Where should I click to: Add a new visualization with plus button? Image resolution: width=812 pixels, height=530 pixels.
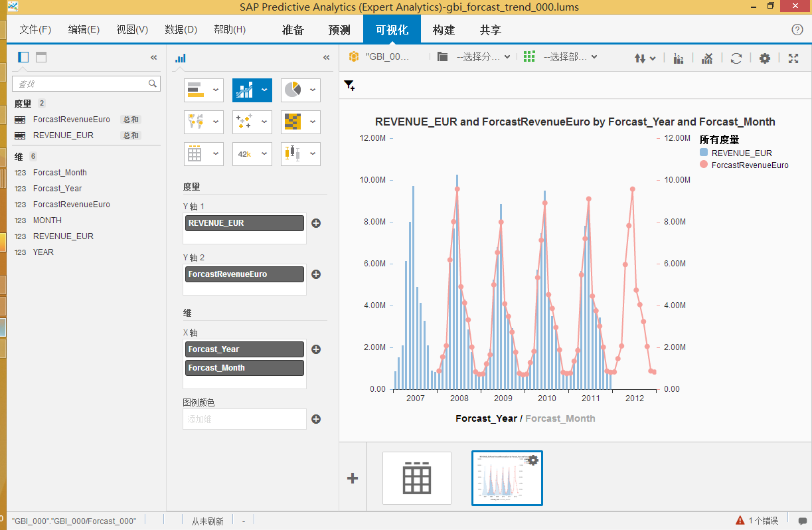tap(353, 478)
